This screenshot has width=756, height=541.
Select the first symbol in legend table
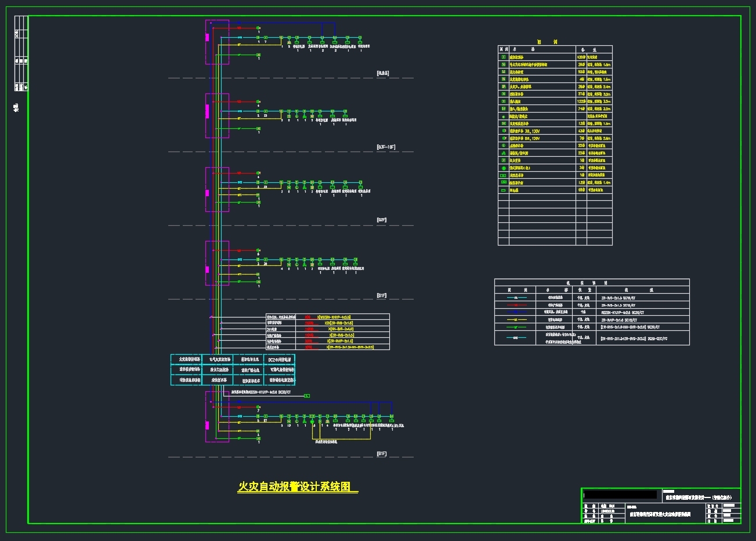pyautogui.click(x=503, y=57)
